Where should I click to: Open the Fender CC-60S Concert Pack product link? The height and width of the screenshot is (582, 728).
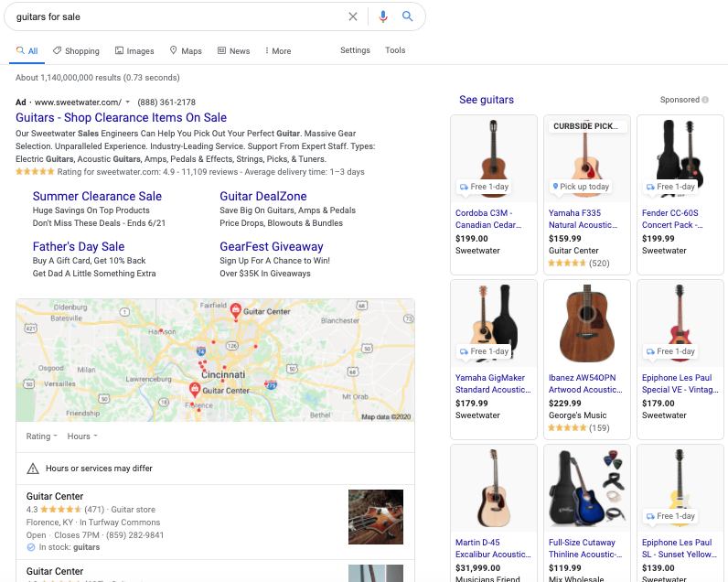point(672,219)
